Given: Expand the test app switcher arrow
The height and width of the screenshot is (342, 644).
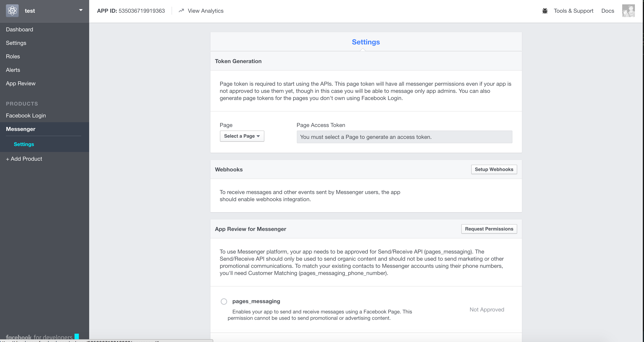Looking at the screenshot, I should [x=81, y=10].
